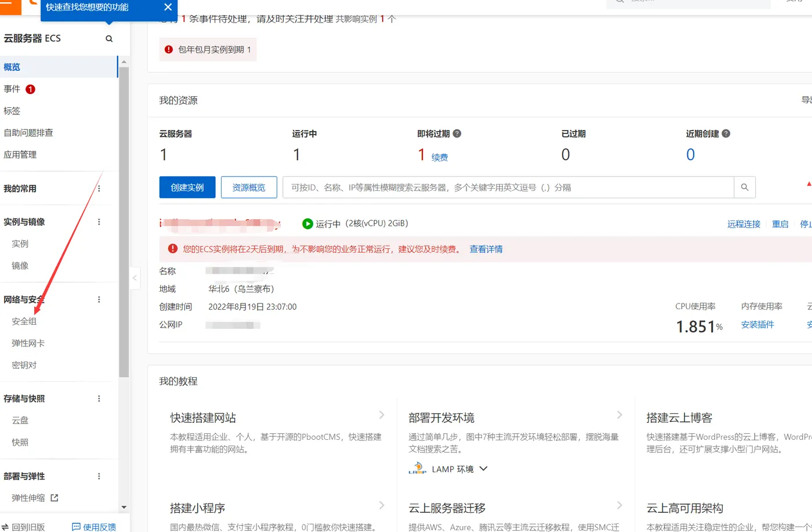The height and width of the screenshot is (532, 812).
Task: Click 重启 for the instance
Action: (780, 224)
